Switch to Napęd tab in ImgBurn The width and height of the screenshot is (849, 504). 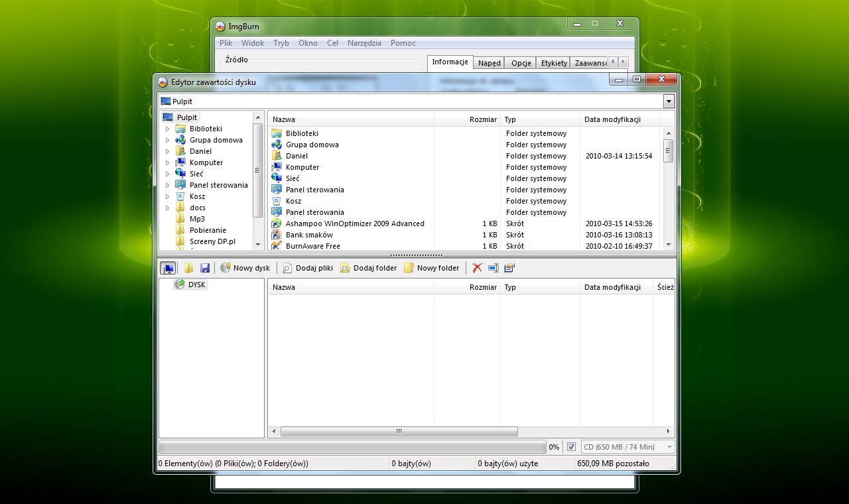coord(490,63)
